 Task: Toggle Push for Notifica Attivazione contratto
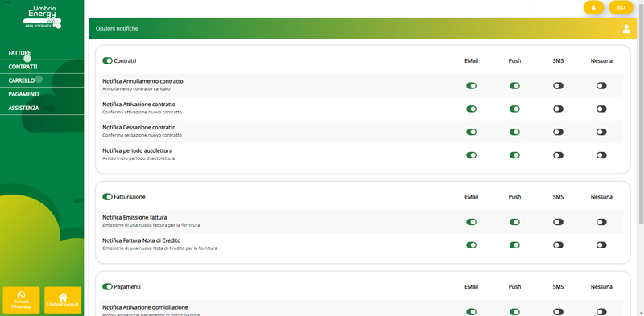(x=514, y=109)
